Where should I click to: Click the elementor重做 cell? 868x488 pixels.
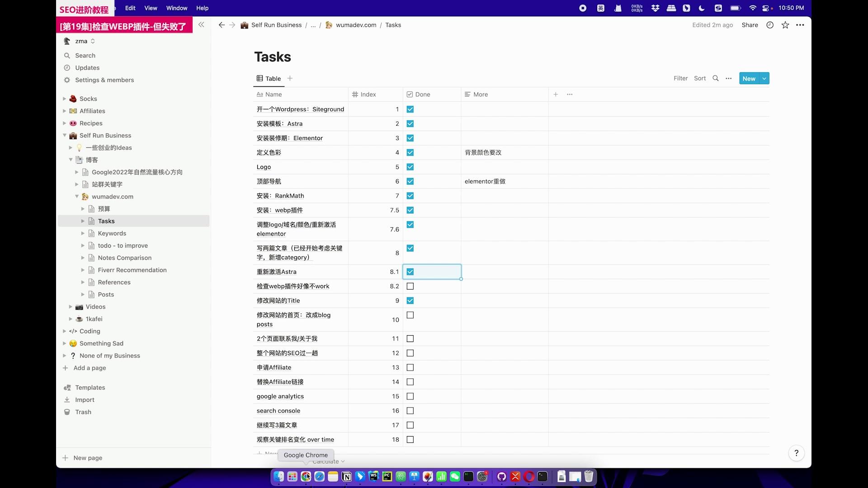[x=505, y=181]
